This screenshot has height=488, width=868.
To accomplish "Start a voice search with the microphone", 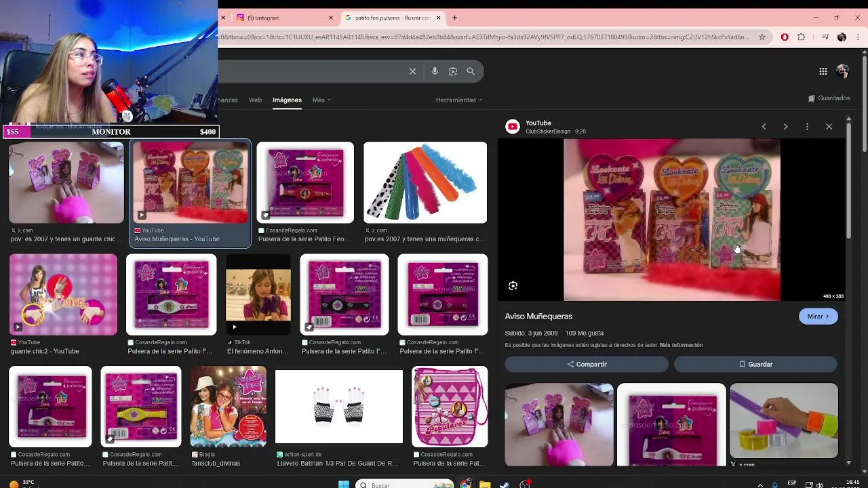I will pos(435,71).
